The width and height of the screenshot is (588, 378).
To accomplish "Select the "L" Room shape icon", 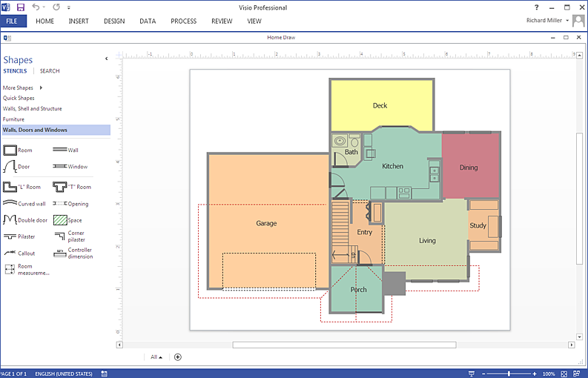I will [x=10, y=187].
